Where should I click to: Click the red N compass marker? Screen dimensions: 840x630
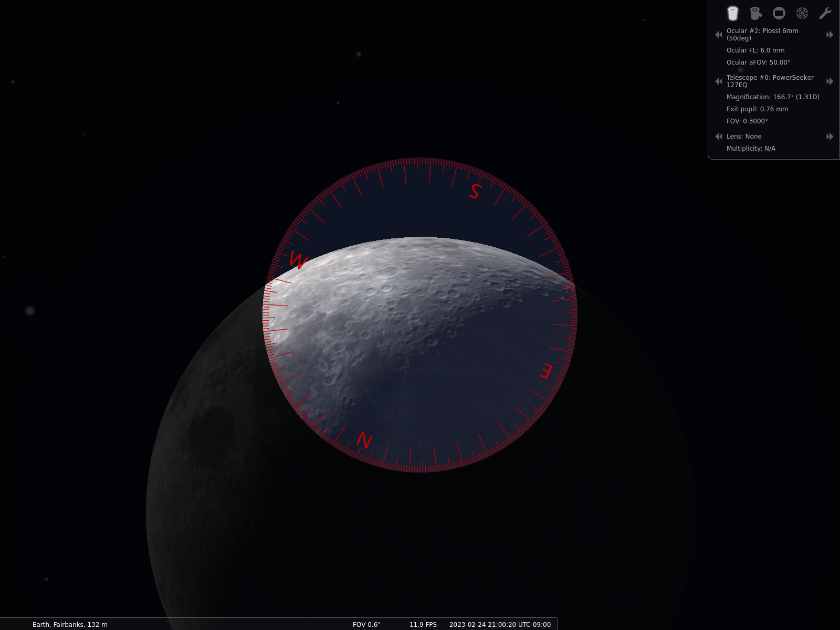364,440
